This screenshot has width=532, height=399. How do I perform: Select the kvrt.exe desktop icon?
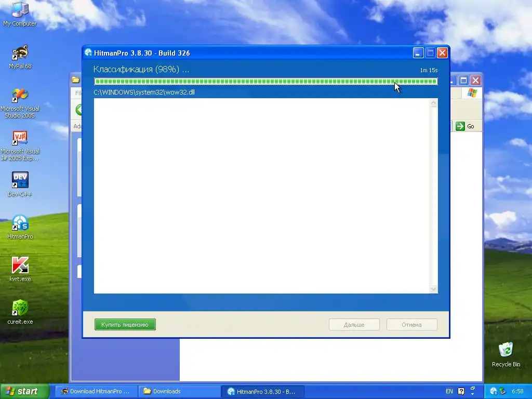[20, 270]
